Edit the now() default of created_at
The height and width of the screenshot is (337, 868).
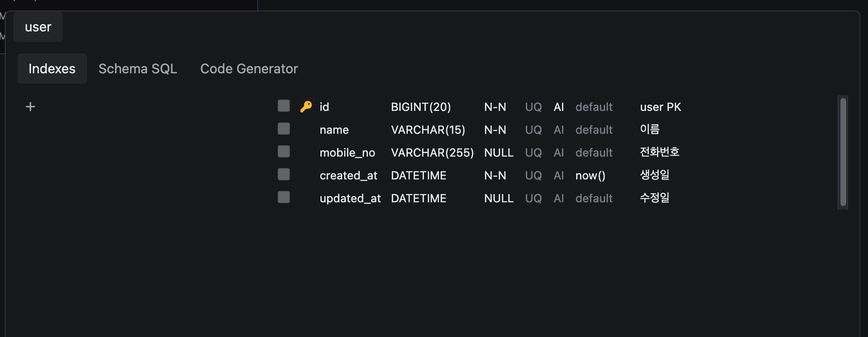coord(590,176)
